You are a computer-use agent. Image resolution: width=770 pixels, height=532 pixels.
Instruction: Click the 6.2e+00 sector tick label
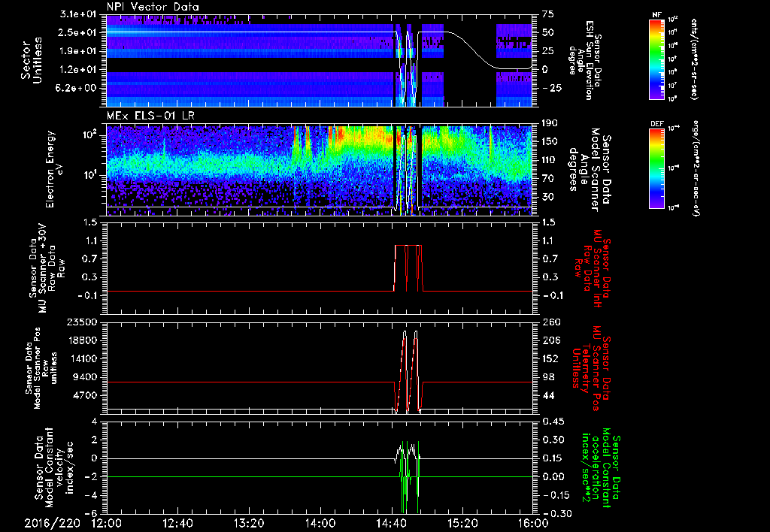pyautogui.click(x=77, y=88)
